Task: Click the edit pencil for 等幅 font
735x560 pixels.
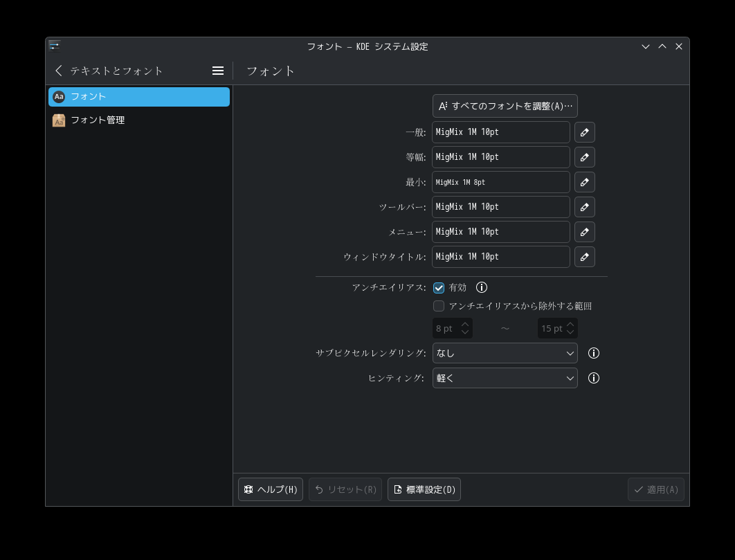Action: pos(585,157)
